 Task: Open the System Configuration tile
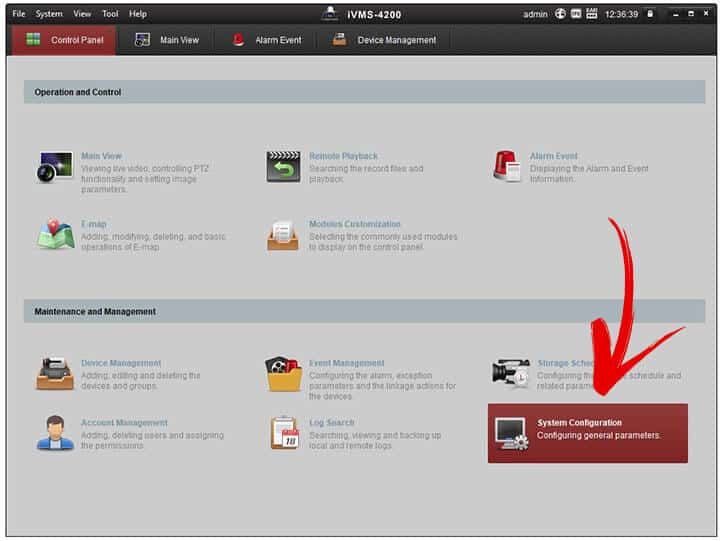point(587,433)
